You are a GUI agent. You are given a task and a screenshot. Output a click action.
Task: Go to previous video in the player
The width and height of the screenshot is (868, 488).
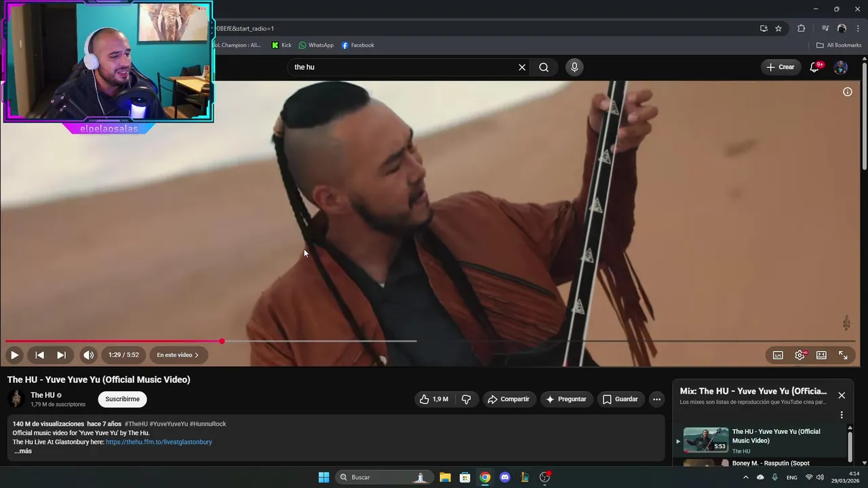point(39,355)
